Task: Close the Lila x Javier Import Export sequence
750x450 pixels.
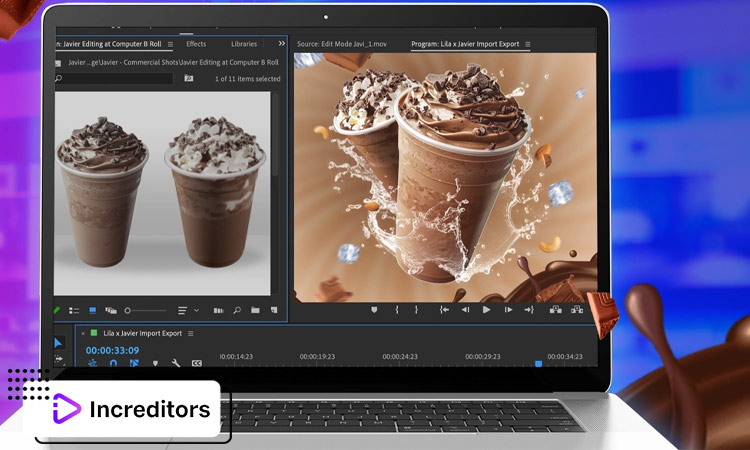Action: (83, 333)
